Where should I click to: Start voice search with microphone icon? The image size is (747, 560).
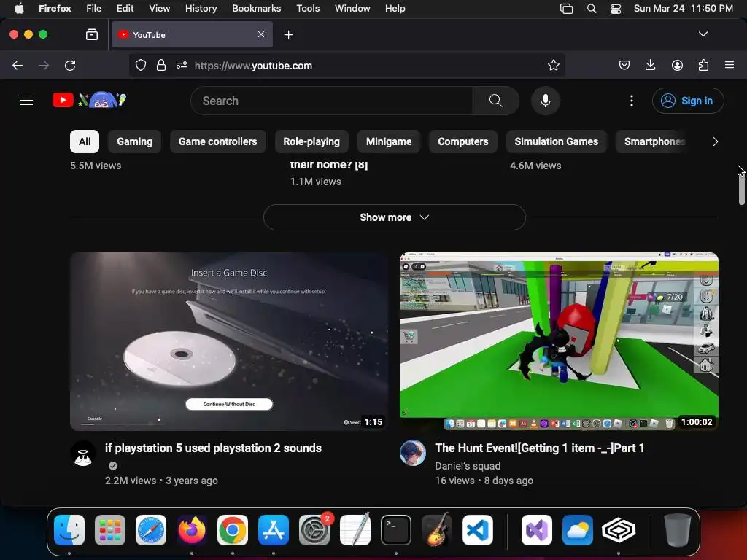click(x=546, y=101)
